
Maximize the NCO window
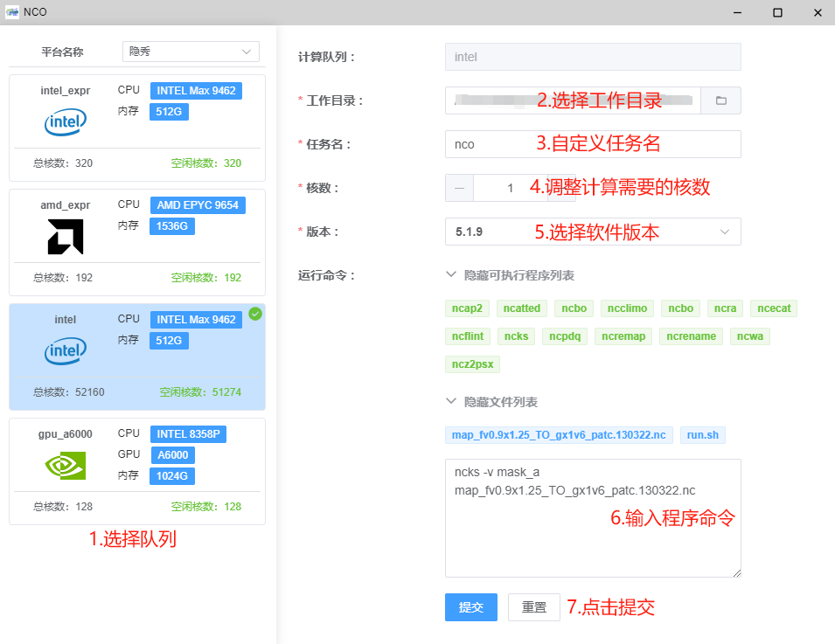pyautogui.click(x=777, y=12)
